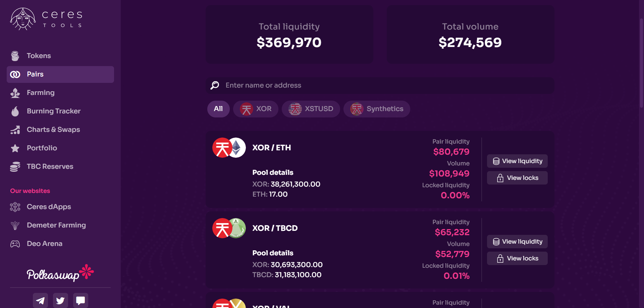This screenshot has height=308, width=644.
Task: Open the Telegram icon link
Action: click(40, 300)
